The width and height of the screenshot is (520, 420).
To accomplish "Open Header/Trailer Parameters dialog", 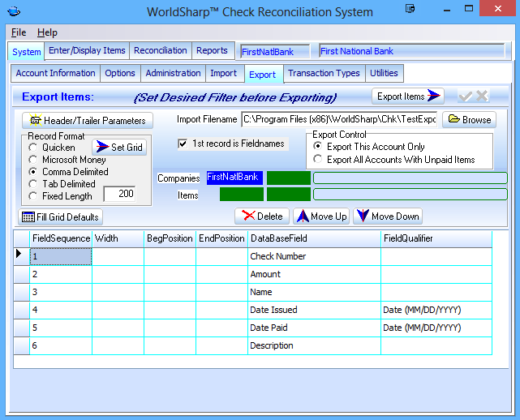I will tap(86, 121).
